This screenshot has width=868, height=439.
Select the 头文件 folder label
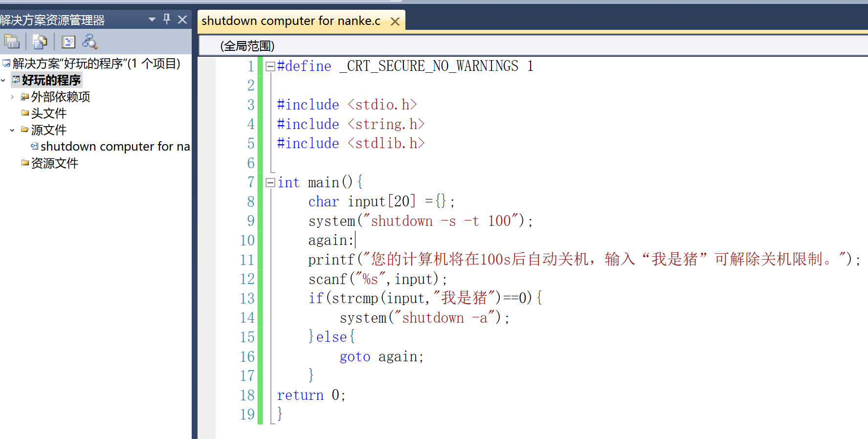coord(49,113)
